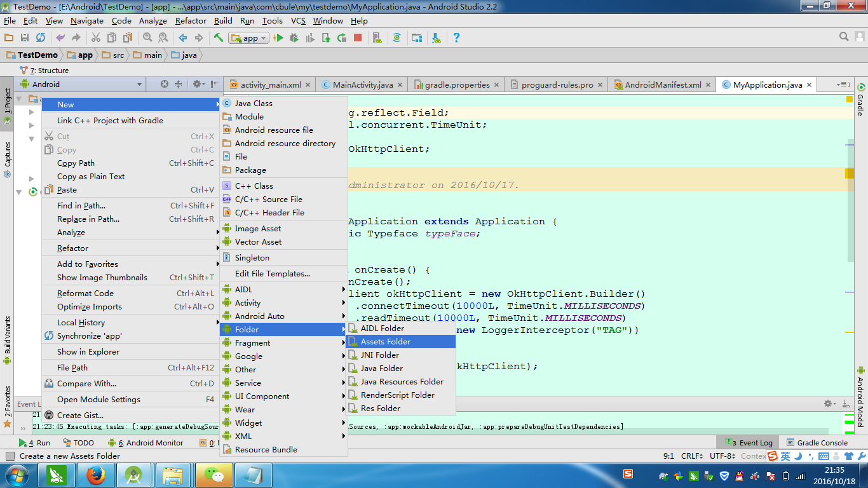The width and height of the screenshot is (868, 488).
Task: Expand the Activity submenu
Action: point(283,303)
